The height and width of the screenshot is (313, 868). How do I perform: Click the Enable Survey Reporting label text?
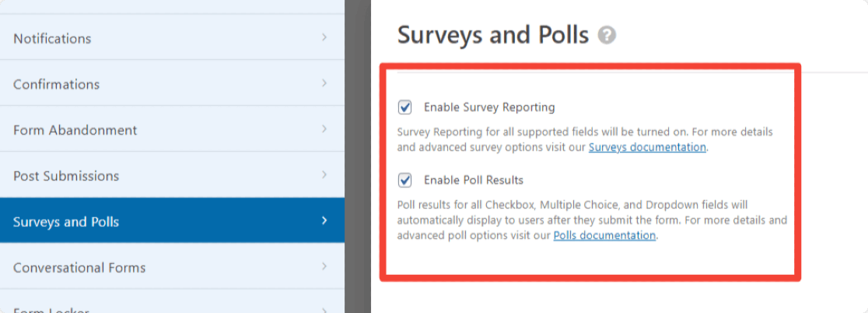(x=489, y=107)
